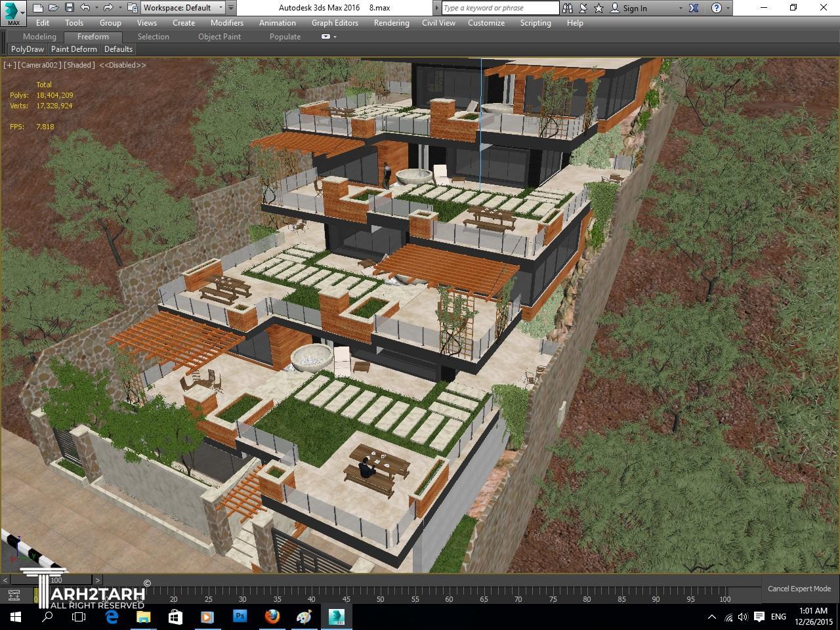Click the binoculars search icon

coord(568,8)
